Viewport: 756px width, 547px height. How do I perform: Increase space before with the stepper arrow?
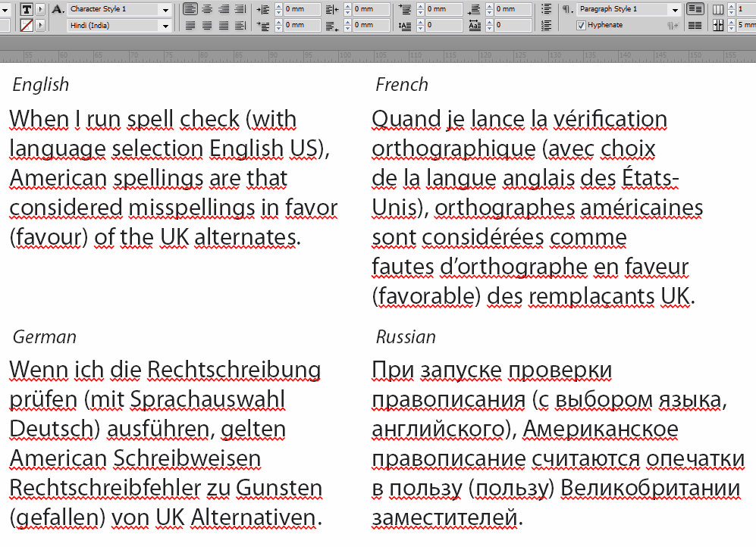422,6
